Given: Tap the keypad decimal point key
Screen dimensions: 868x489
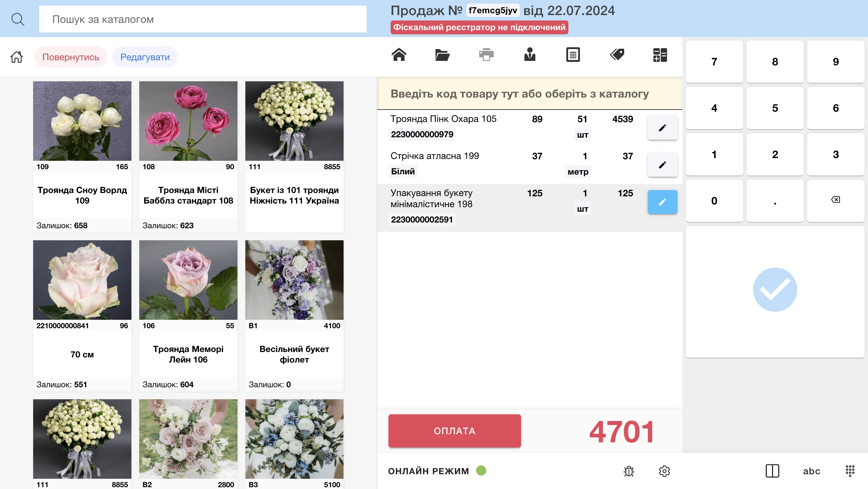Looking at the screenshot, I should click(775, 201).
